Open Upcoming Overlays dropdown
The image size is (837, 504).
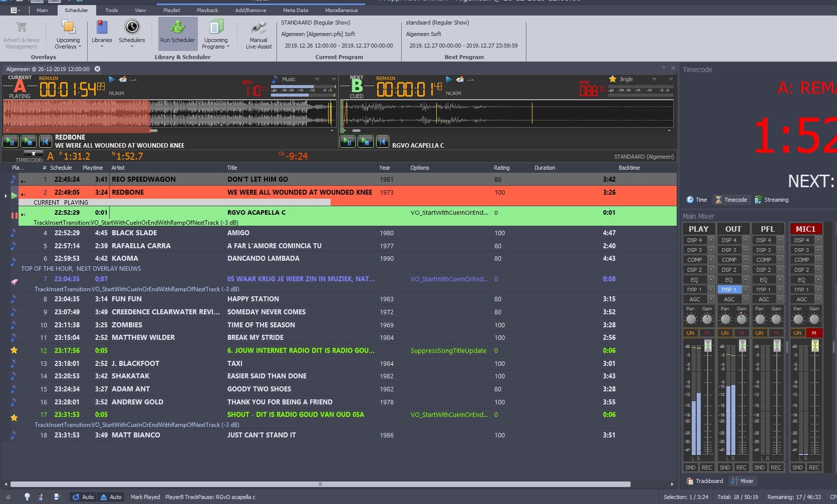(68, 35)
